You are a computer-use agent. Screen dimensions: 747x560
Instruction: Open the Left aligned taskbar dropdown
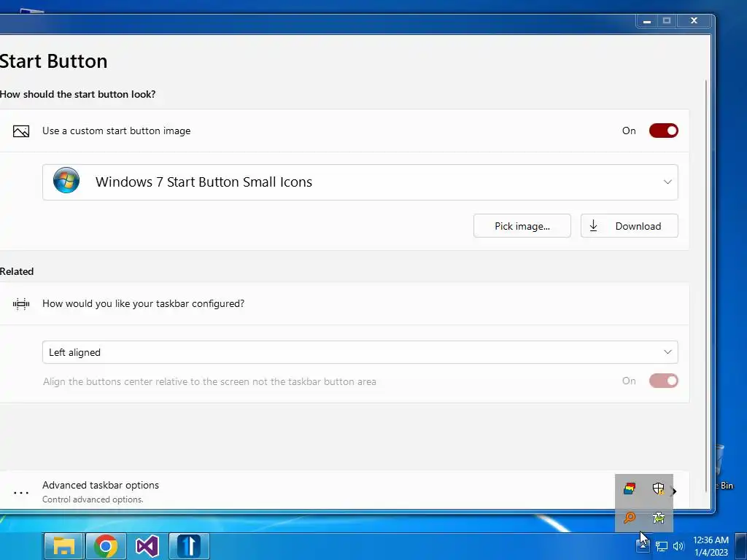(x=360, y=352)
